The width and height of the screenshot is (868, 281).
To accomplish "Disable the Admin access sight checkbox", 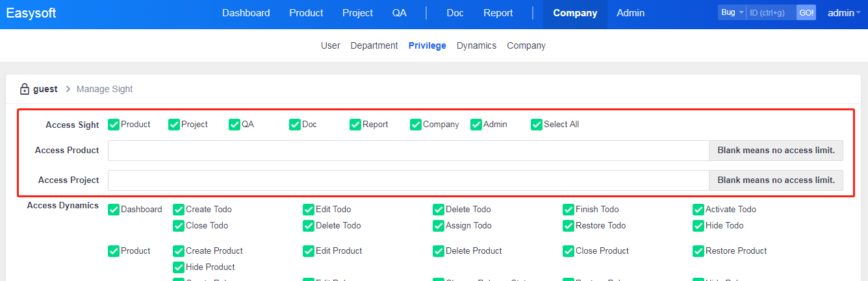I will coord(476,125).
